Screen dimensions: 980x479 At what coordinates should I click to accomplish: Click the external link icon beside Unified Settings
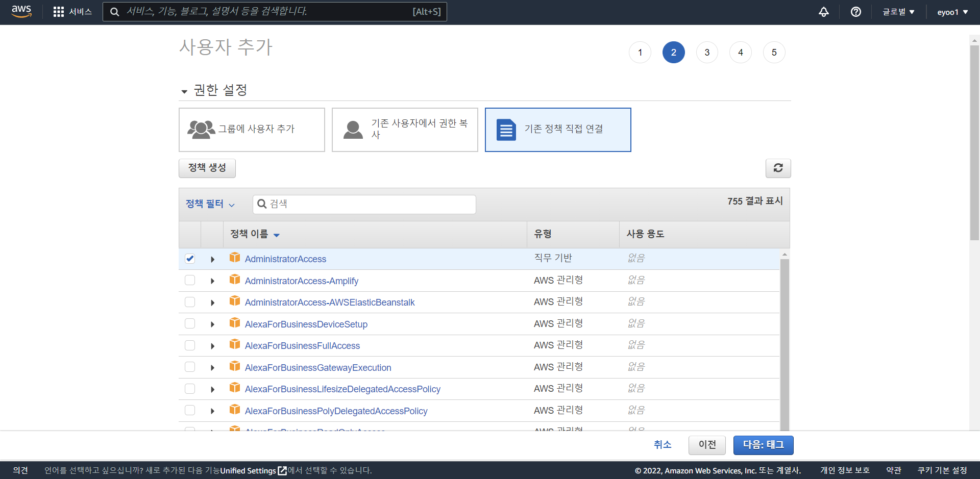[282, 470]
